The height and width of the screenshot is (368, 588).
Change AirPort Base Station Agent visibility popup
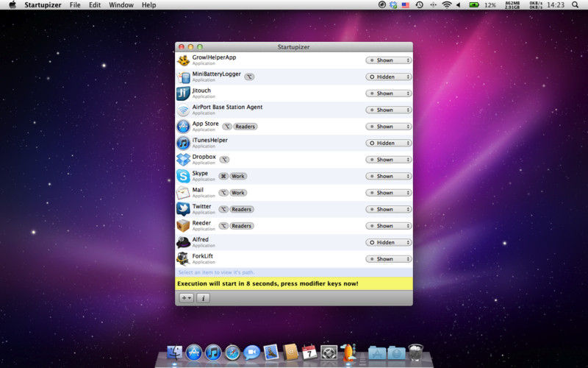pyautogui.click(x=389, y=110)
